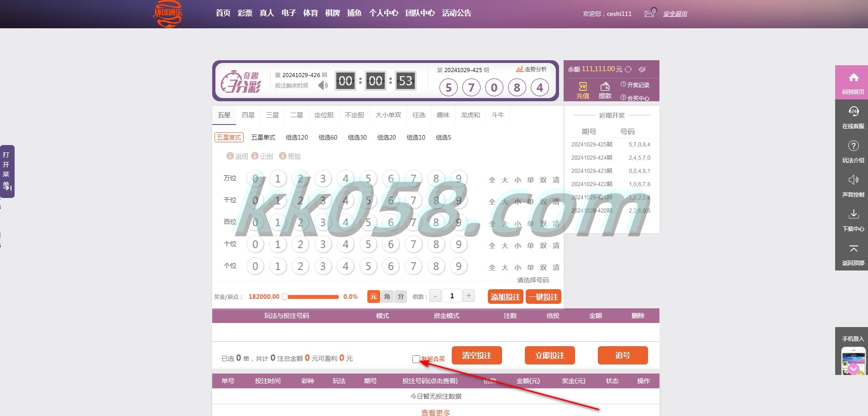
Task: Decrease multiplier with minus button
Action: click(x=435, y=296)
